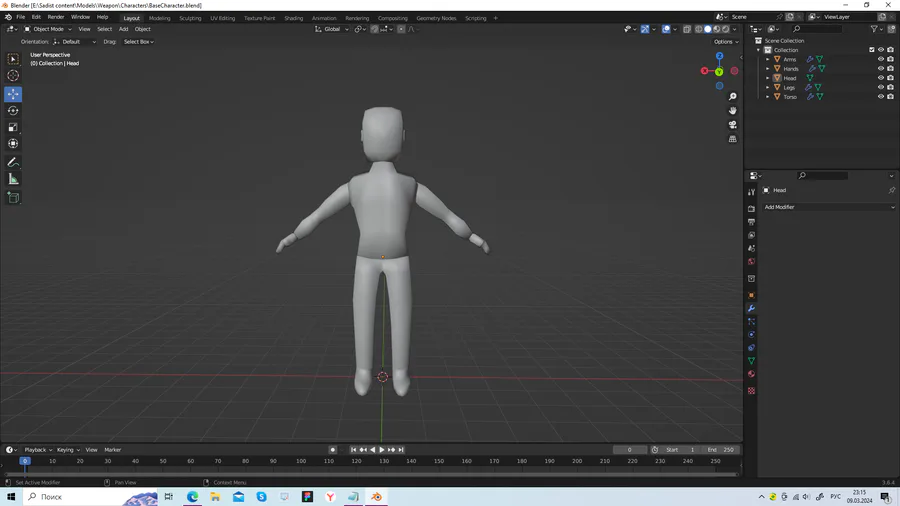
Task: Toggle camera view in viewport
Action: tap(733, 125)
